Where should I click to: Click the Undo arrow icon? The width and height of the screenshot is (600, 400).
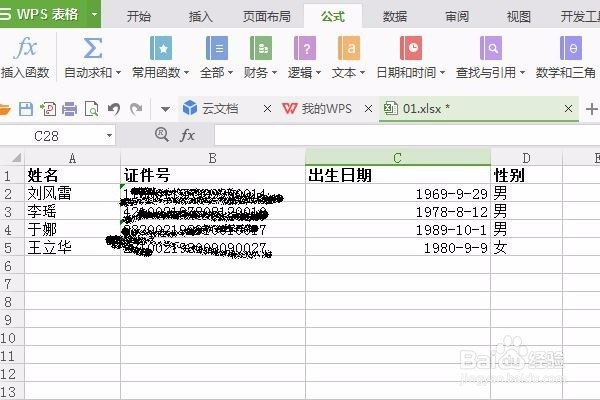pos(114,109)
